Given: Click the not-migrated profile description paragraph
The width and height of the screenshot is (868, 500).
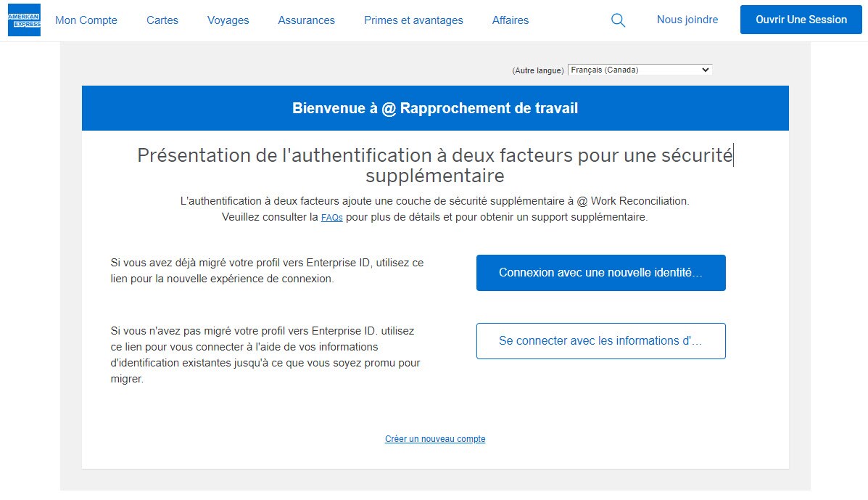Looking at the screenshot, I should (265, 355).
